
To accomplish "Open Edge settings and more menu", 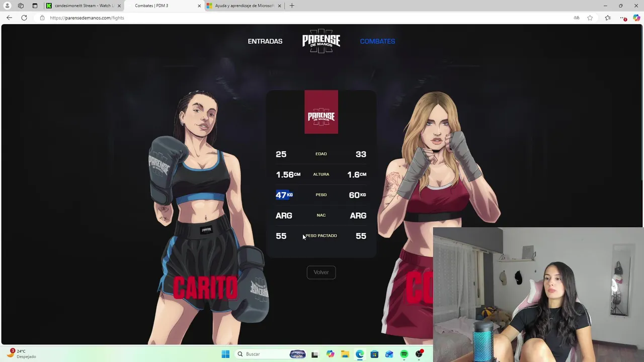I will (623, 18).
